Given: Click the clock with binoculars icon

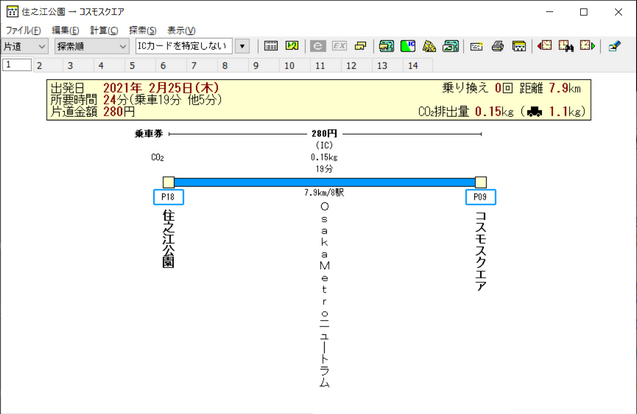Looking at the screenshot, I should (x=566, y=46).
